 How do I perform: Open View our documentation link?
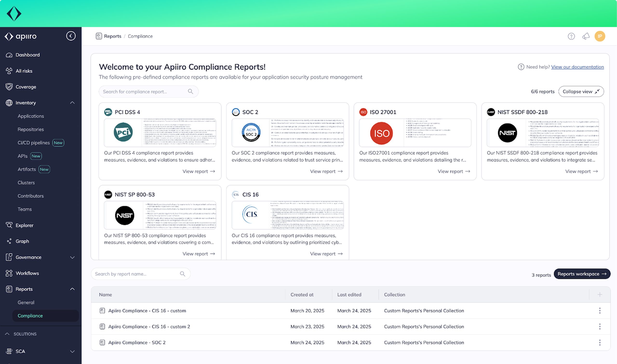point(577,67)
